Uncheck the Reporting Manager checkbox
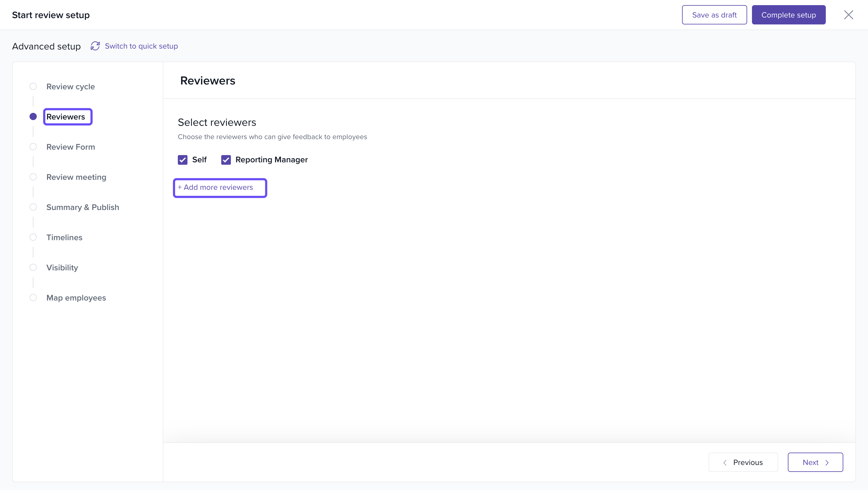Viewport: 868px width, 490px height. (x=226, y=160)
